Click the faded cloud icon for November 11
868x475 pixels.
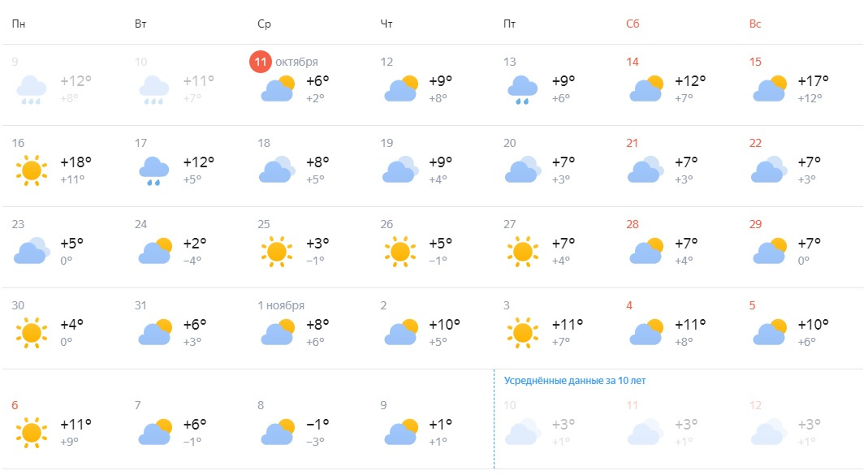point(646,432)
